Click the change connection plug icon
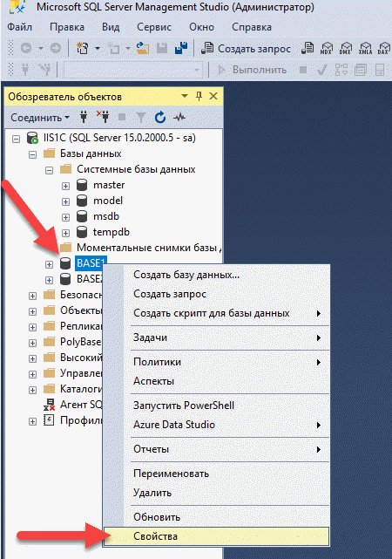The width and height of the screenshot is (392, 559). tap(44, 70)
